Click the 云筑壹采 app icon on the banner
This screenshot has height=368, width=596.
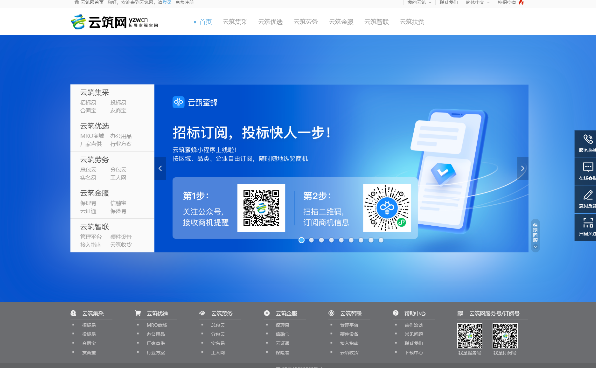(178, 102)
